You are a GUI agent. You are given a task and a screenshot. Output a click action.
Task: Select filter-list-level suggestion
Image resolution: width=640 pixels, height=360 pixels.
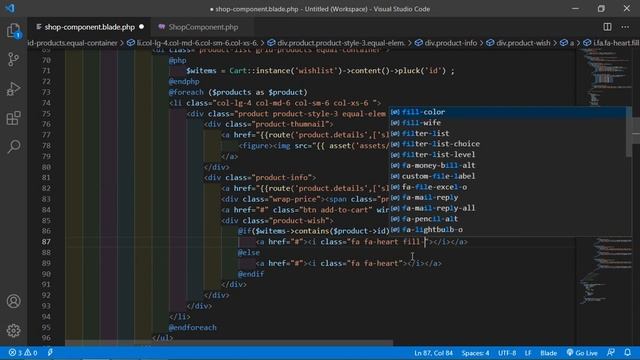tap(508, 155)
